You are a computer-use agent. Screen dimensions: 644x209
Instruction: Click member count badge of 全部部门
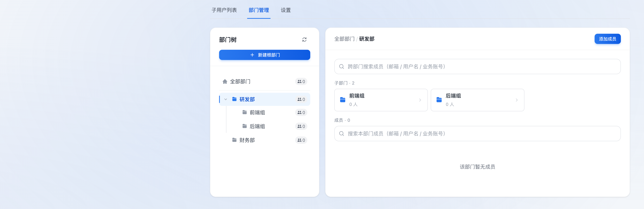pos(301,81)
